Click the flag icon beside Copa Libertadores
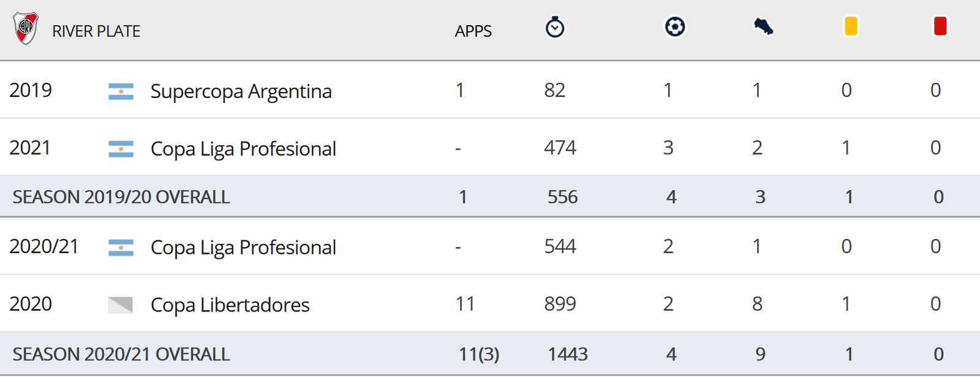This screenshot has height=377, width=980. point(121,305)
